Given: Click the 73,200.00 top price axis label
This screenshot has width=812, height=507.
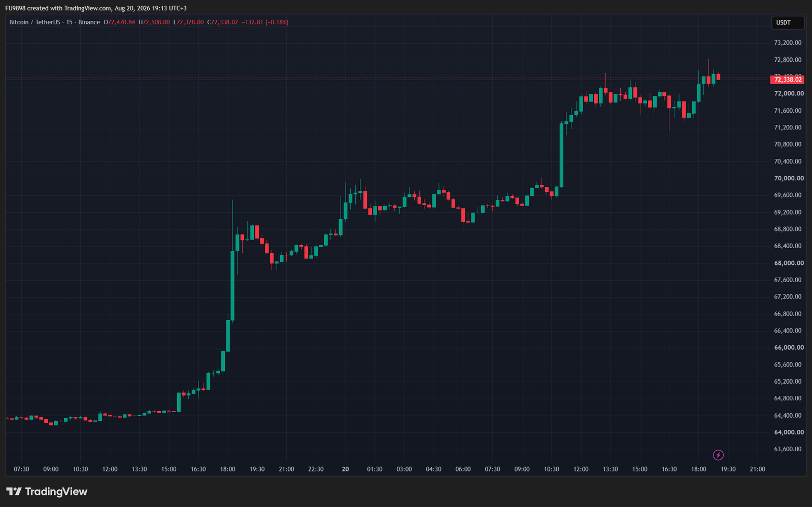Looking at the screenshot, I should pos(788,43).
